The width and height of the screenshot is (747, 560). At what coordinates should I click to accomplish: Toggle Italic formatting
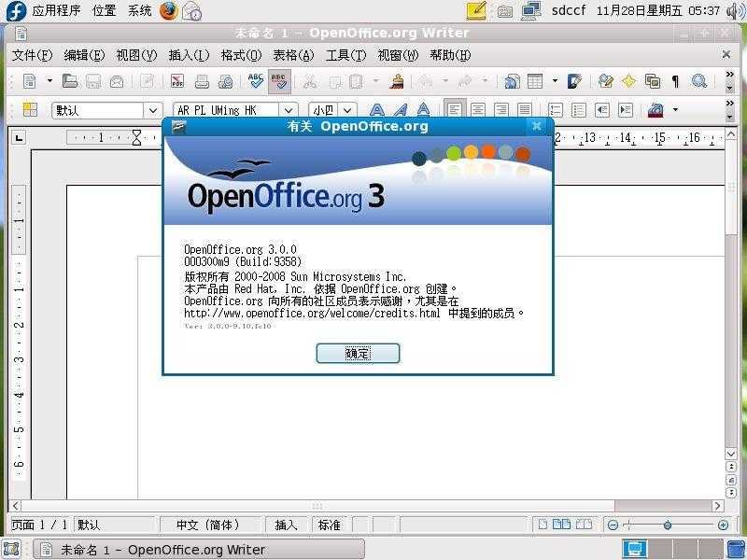coord(401,110)
